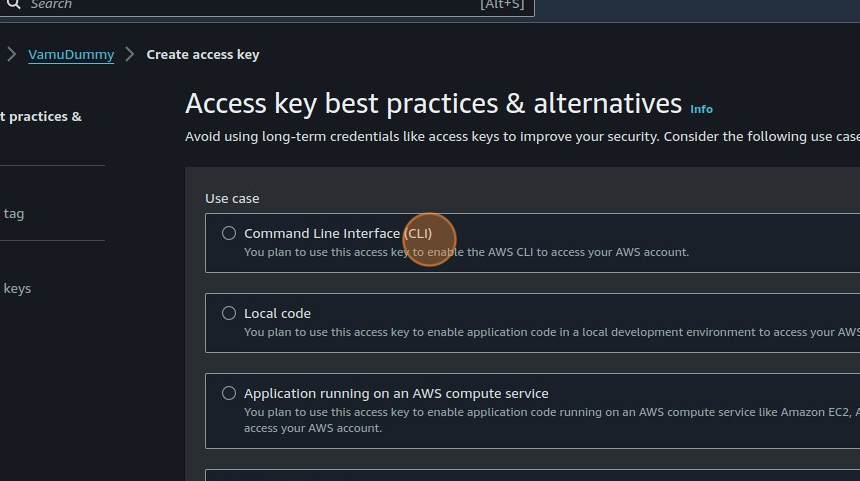Screen dimensions: 860x481
Task: Go to the description tag sidebar step
Action: pos(14,213)
